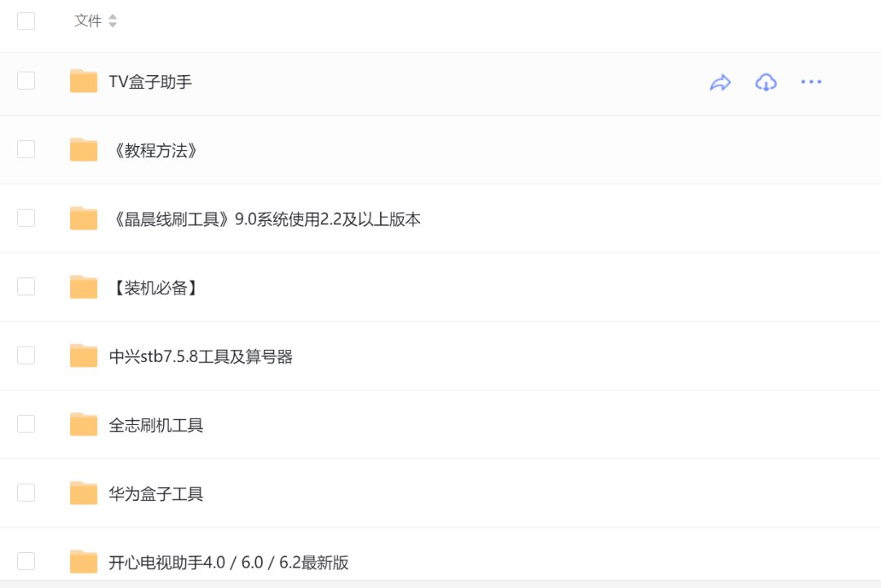881x588 pixels.
Task: Check the 中兴stb7.5.8工具及算号器 checkbox
Action: coord(26,355)
